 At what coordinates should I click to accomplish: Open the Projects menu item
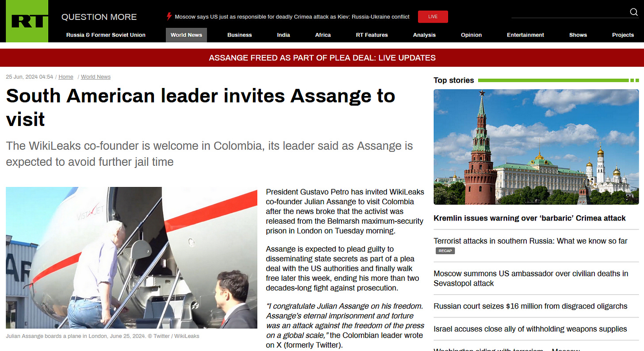(623, 35)
